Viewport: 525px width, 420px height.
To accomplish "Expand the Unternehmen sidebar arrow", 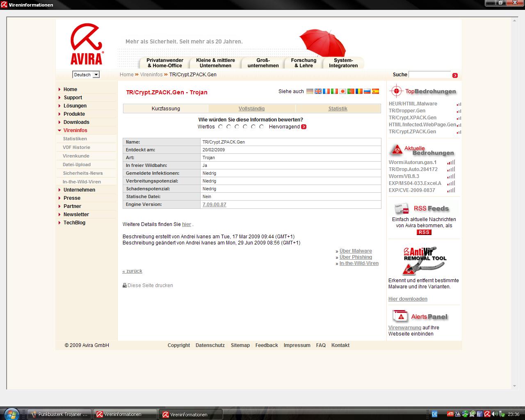I will (x=60, y=190).
